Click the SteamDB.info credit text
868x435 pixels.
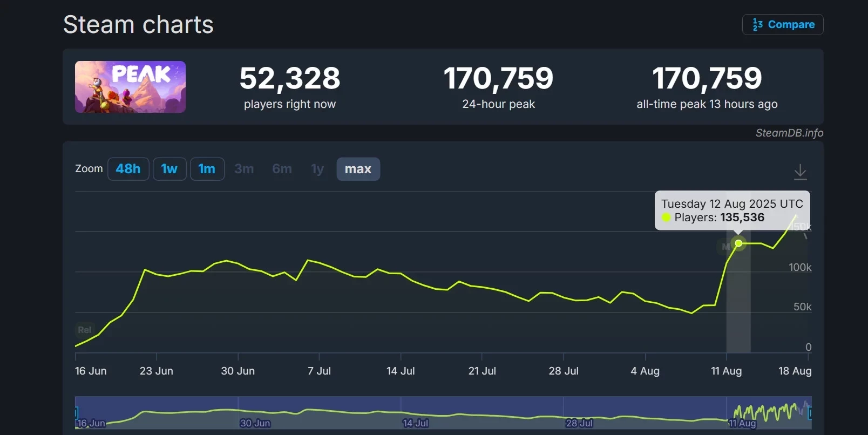click(789, 133)
